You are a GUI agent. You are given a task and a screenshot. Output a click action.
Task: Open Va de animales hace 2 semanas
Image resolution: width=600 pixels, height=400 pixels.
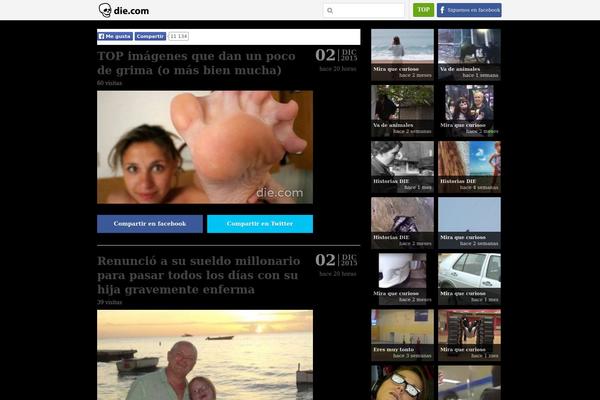point(402,111)
